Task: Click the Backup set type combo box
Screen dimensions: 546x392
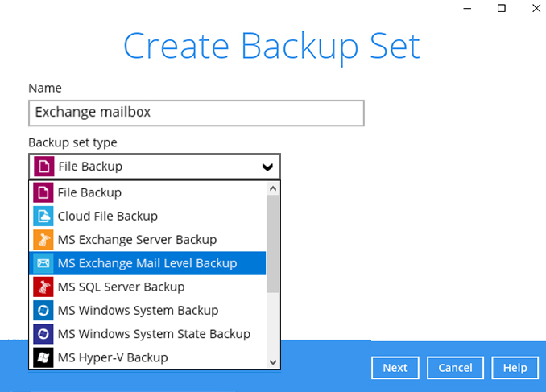Action: [x=155, y=167]
